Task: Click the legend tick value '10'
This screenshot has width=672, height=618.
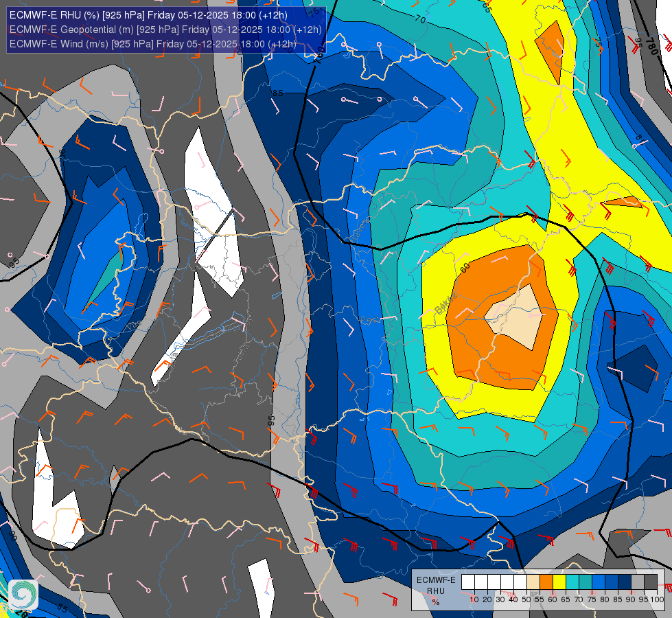Action: 474,599
